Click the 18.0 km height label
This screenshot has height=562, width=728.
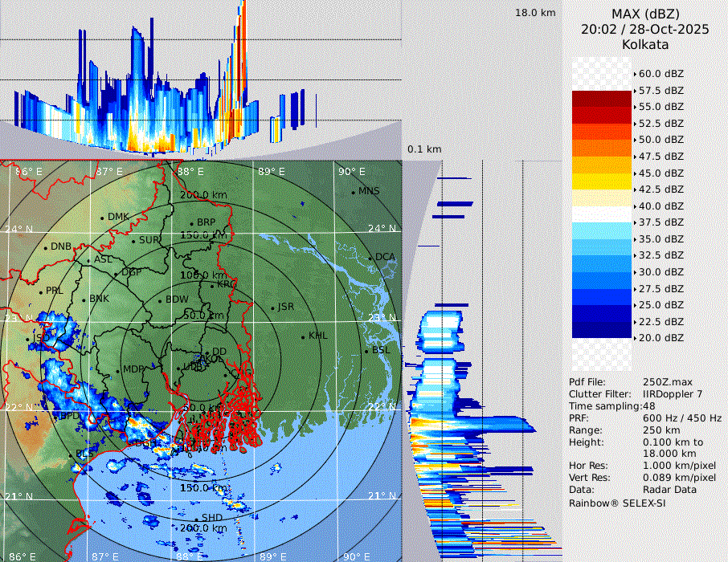pos(535,13)
